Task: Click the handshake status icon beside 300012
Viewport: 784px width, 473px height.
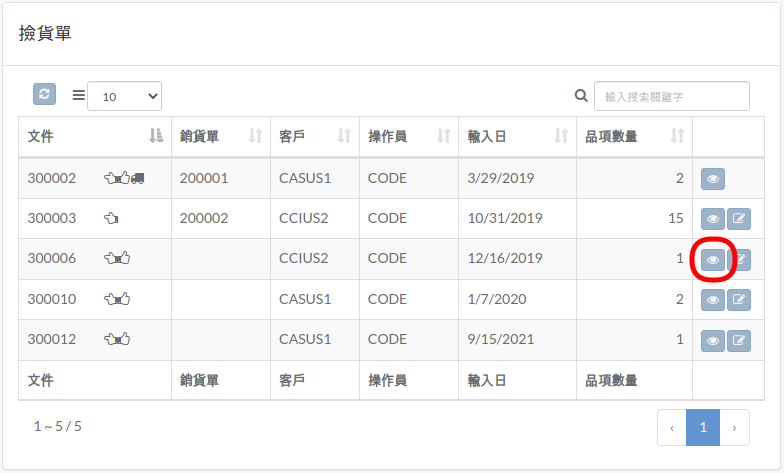Action: click(117, 339)
